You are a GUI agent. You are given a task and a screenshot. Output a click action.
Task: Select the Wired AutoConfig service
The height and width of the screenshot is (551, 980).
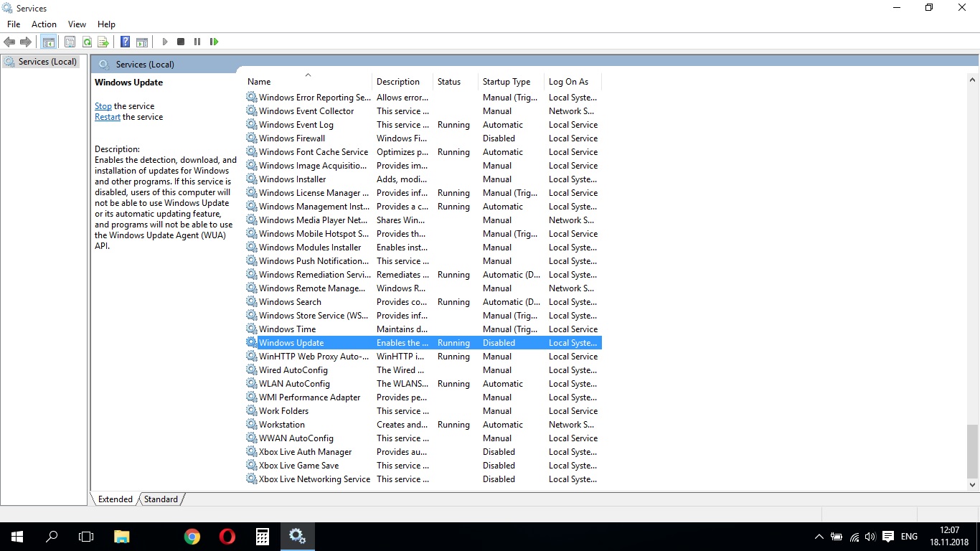point(423,370)
